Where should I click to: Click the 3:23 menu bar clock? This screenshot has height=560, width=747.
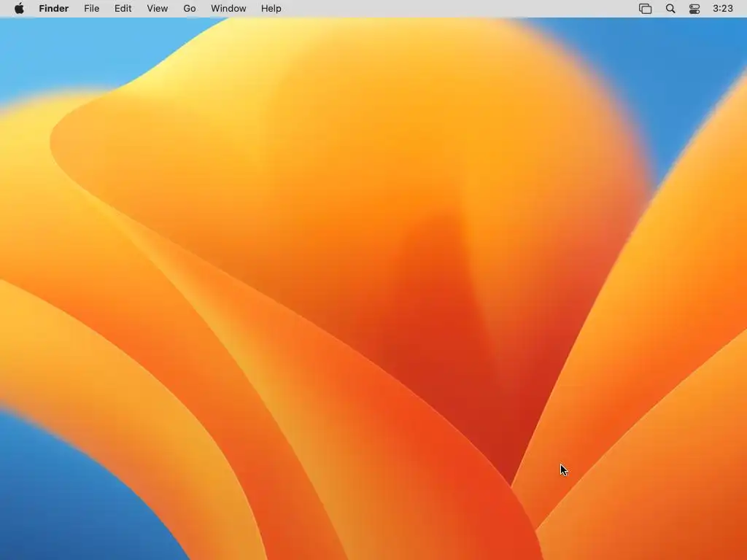(723, 9)
